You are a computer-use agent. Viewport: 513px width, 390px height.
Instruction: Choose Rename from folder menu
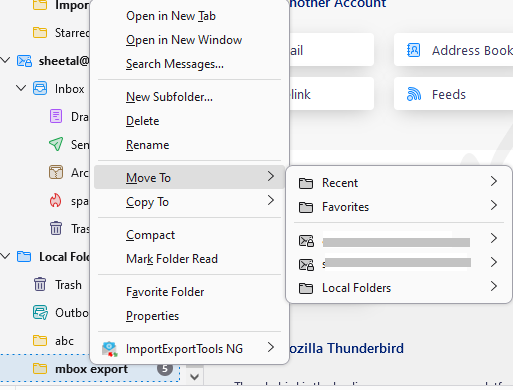(189, 145)
